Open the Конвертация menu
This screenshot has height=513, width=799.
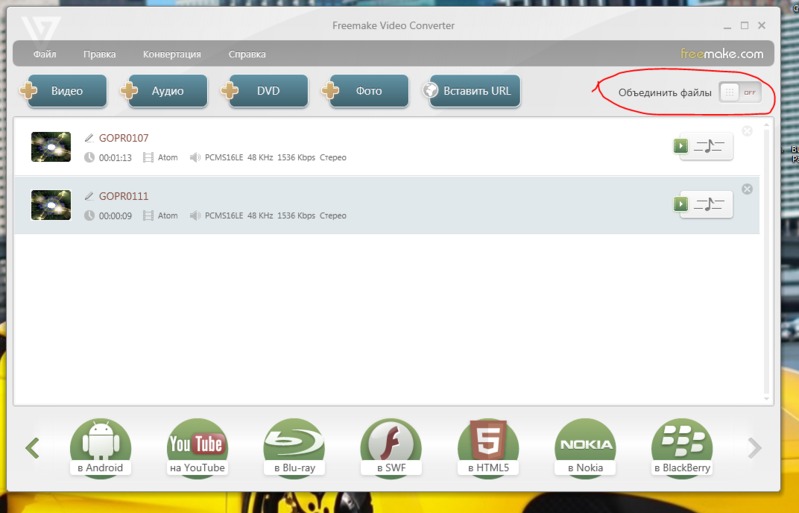172,54
